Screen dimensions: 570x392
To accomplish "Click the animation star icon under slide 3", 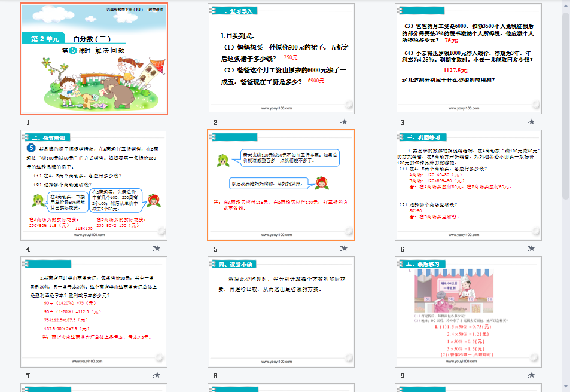I will (531, 122).
